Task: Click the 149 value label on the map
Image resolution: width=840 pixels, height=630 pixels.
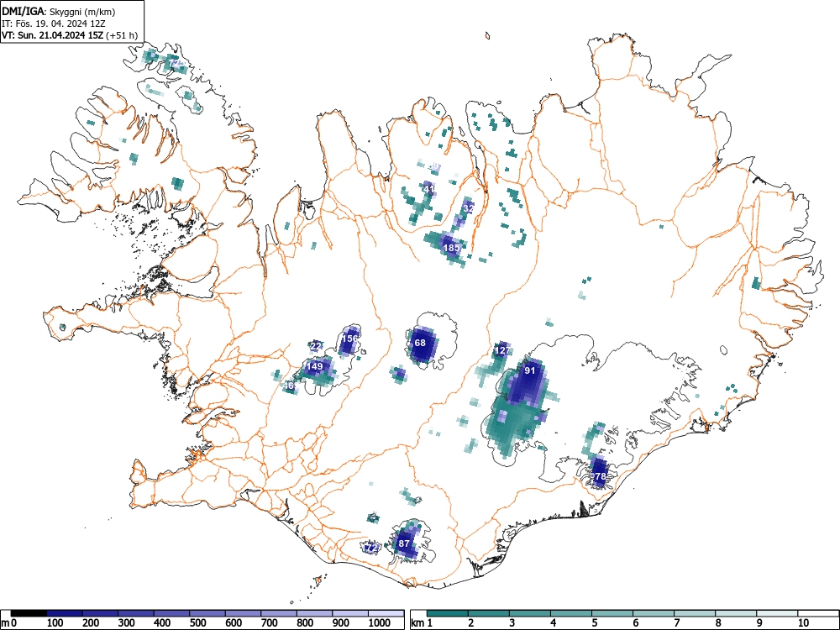Action: (x=314, y=366)
